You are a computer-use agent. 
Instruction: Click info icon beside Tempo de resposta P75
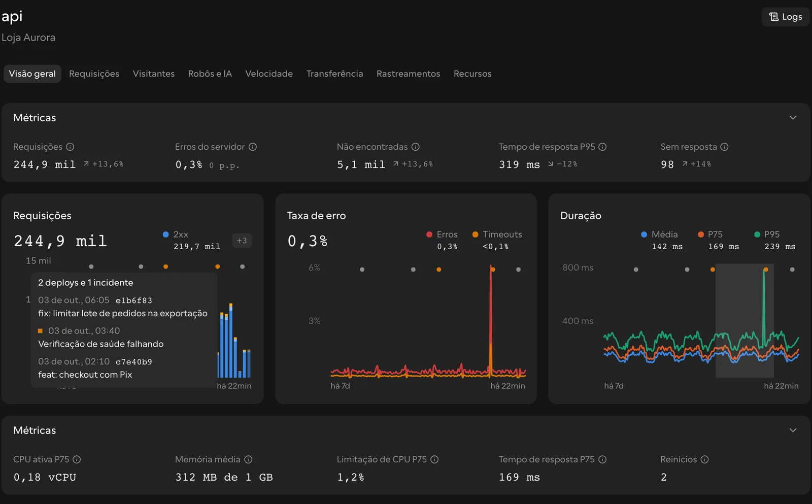(602, 459)
